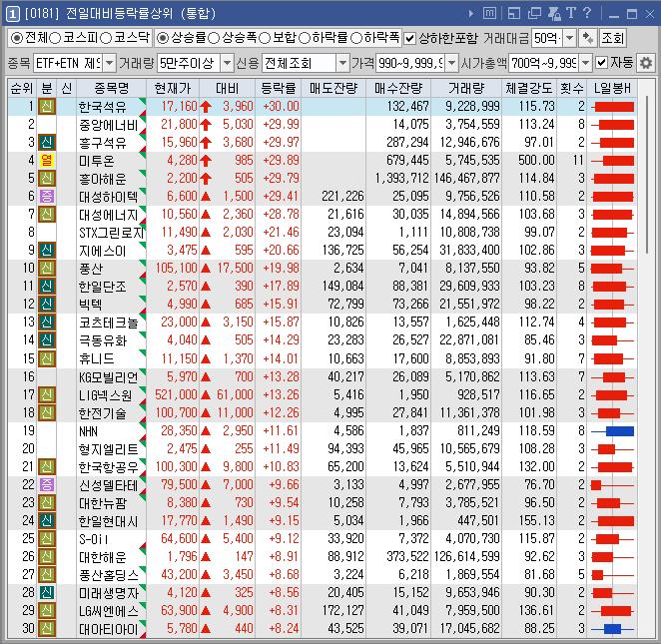
Task: Sort by the 등락률 column header
Action: click(x=279, y=88)
